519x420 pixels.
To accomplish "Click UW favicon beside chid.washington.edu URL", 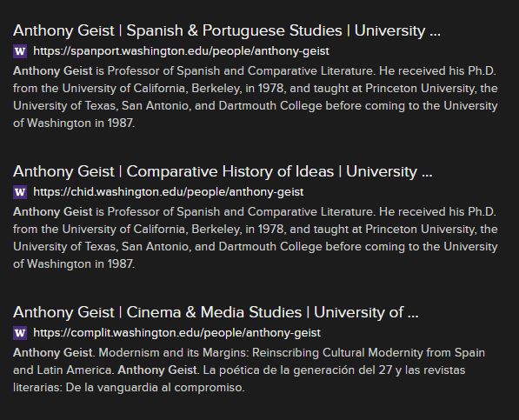I will (20, 192).
